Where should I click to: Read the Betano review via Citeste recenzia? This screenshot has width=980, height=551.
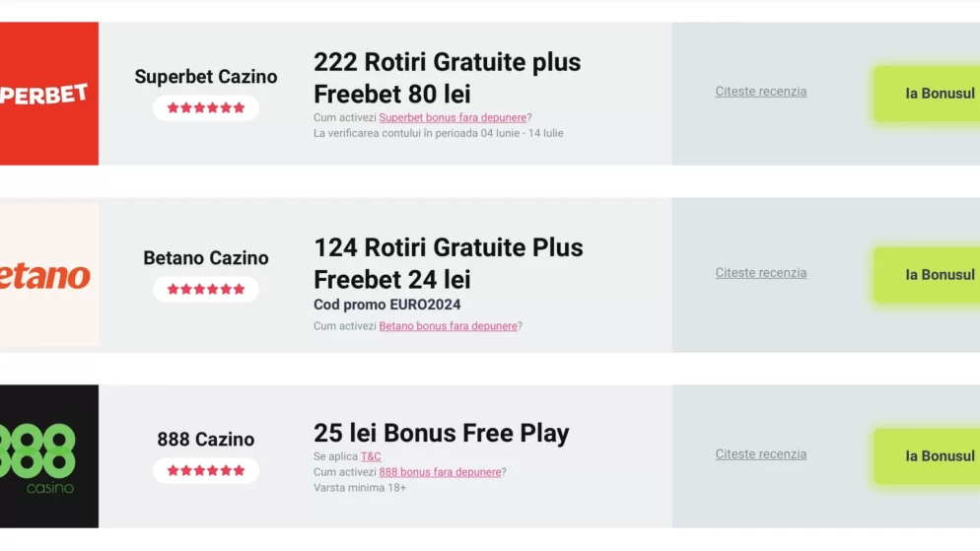coord(760,273)
